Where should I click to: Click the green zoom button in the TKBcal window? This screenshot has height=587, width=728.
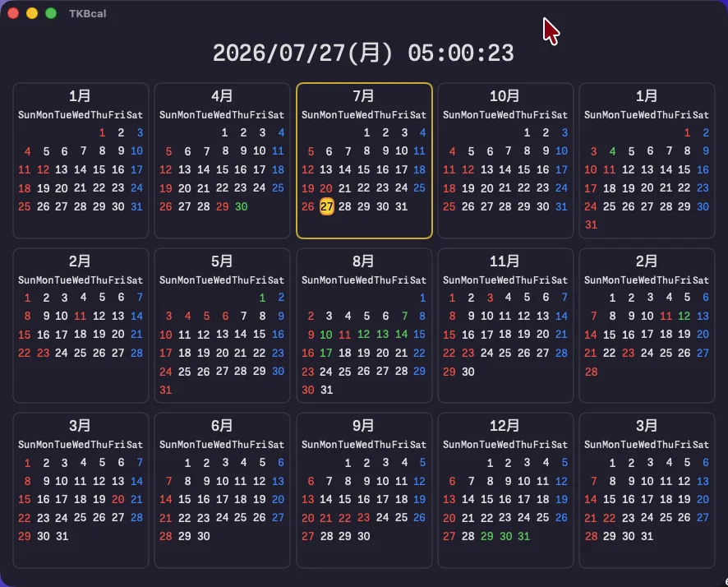click(51, 13)
